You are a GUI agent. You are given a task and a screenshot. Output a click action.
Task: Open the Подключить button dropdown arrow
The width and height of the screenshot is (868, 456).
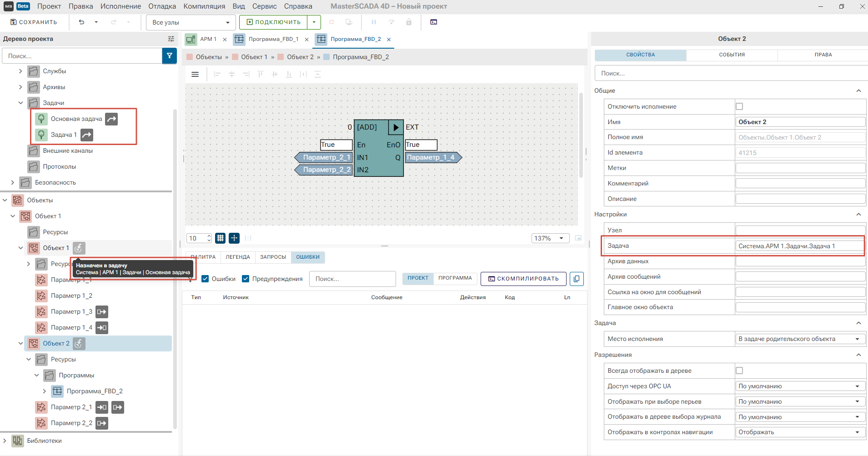[x=314, y=22]
